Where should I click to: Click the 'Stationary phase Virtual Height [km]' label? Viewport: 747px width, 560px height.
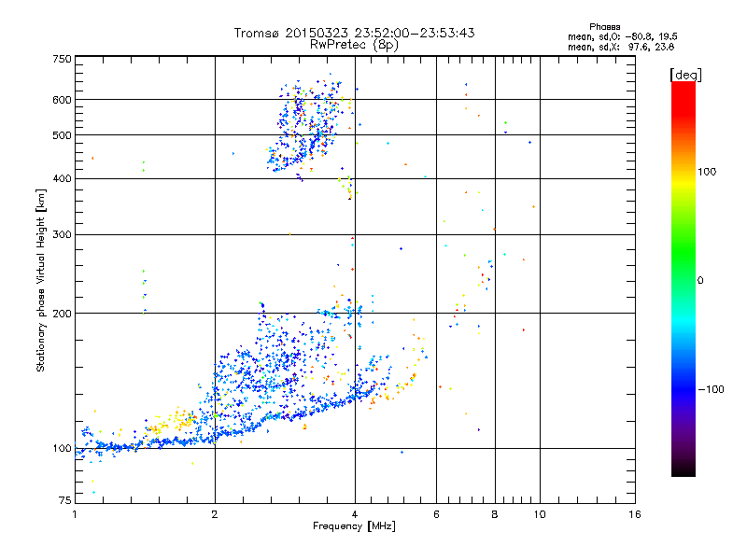[41, 280]
